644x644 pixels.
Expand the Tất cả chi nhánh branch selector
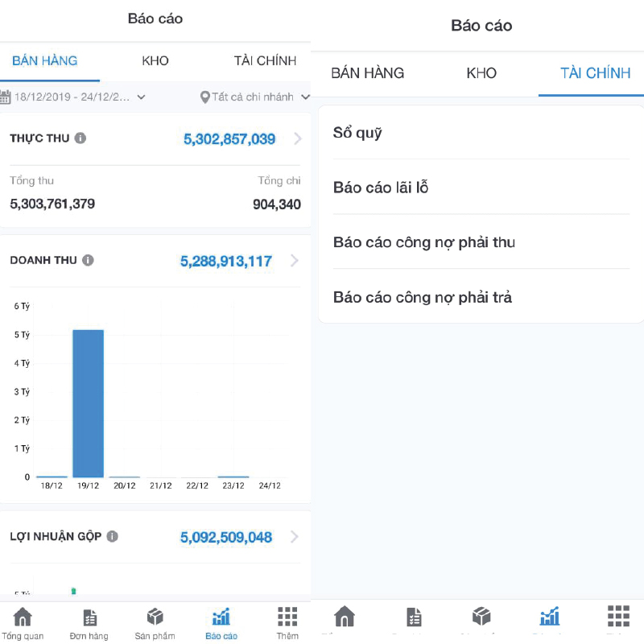tap(255, 97)
